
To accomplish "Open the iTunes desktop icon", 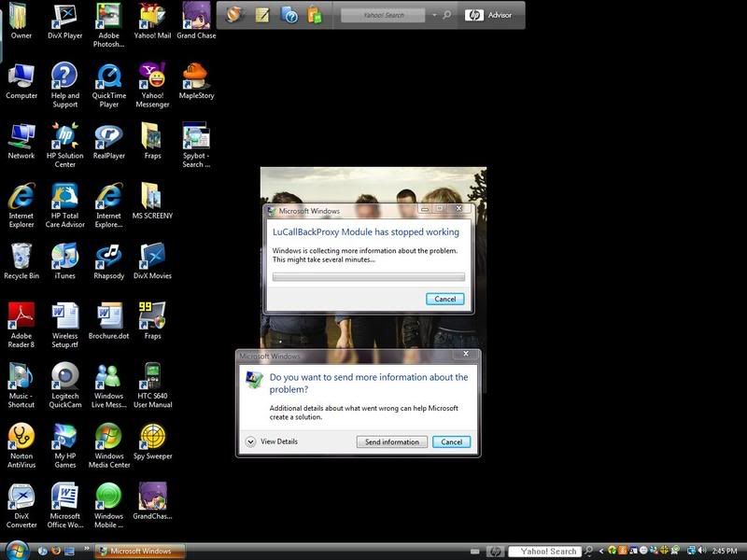I will (x=64, y=257).
